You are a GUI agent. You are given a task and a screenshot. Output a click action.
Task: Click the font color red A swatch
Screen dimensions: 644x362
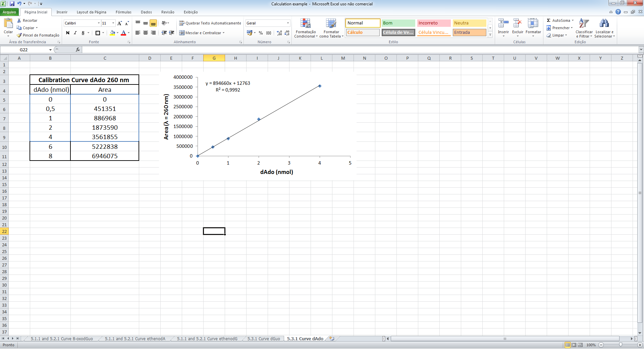tap(123, 33)
